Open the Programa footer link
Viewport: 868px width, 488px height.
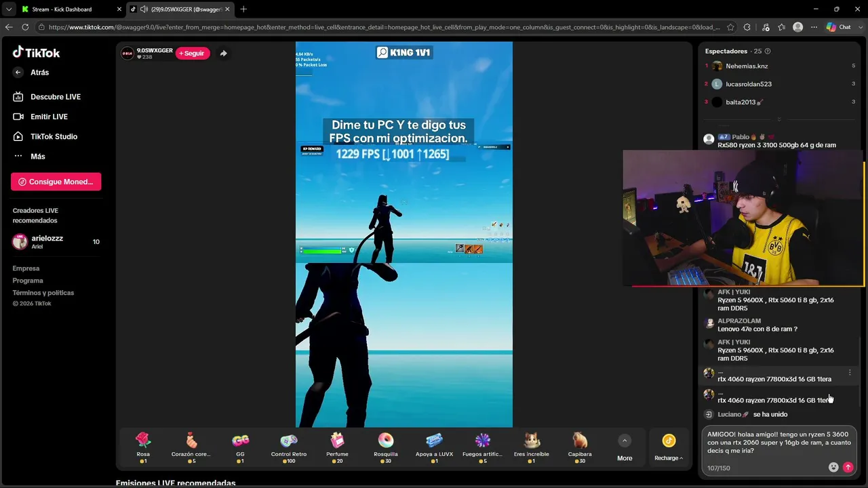click(28, 281)
